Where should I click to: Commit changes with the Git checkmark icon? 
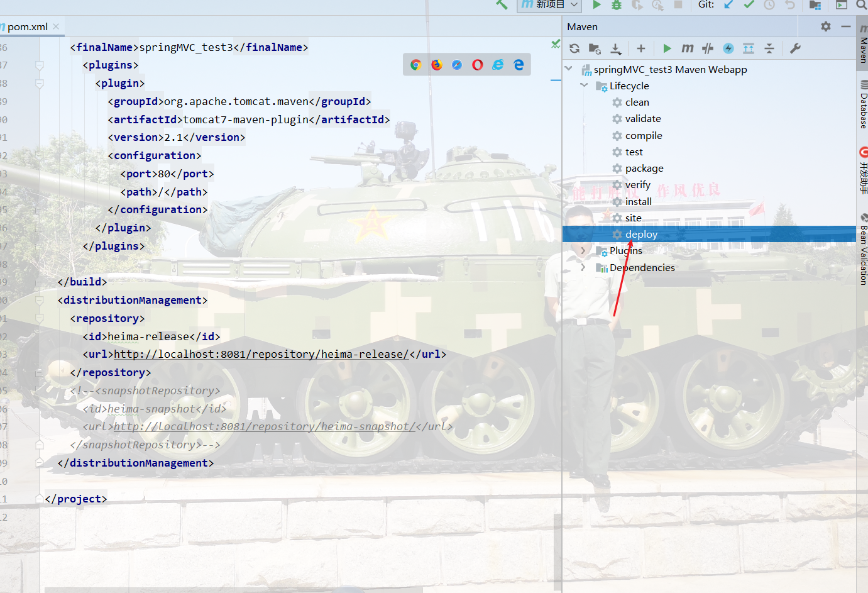coord(748,5)
